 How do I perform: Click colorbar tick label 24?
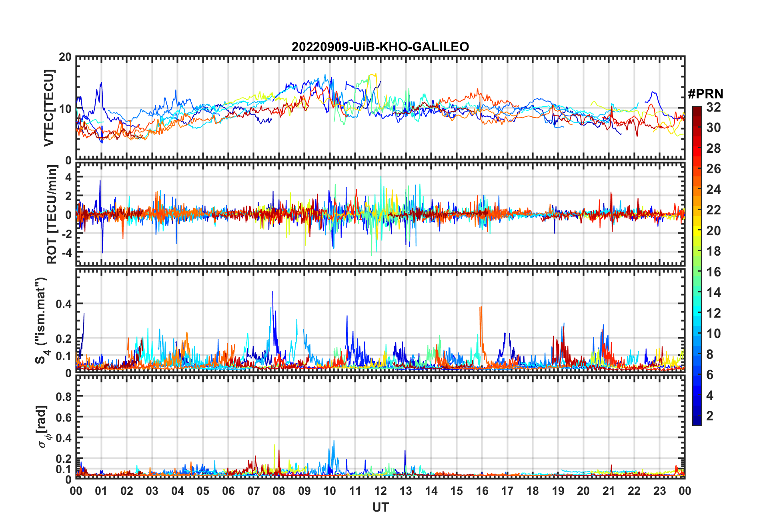[x=713, y=190]
